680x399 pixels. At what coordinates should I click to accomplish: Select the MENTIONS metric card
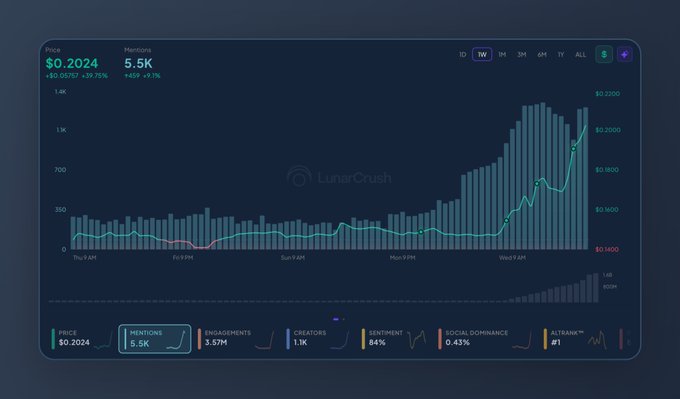pyautogui.click(x=155, y=339)
